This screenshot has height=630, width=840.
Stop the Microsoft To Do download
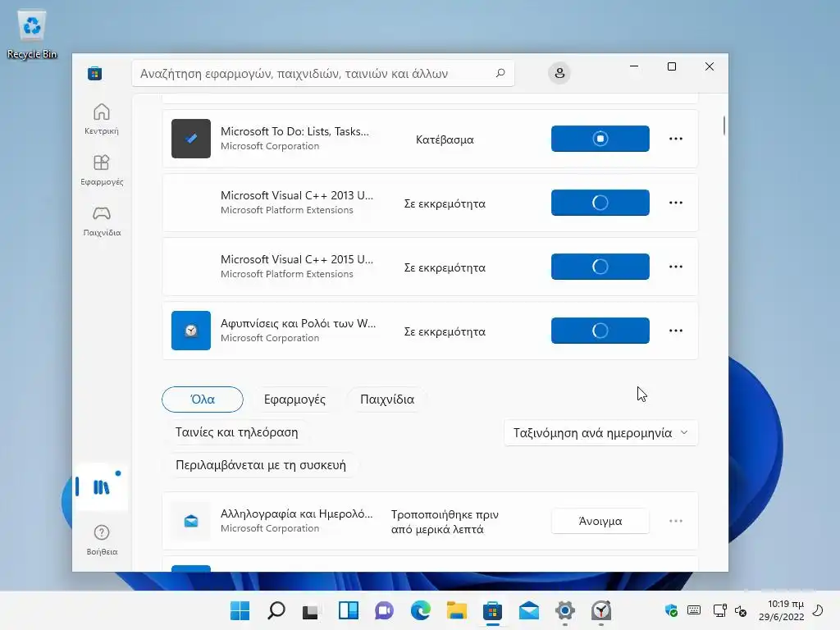click(600, 139)
